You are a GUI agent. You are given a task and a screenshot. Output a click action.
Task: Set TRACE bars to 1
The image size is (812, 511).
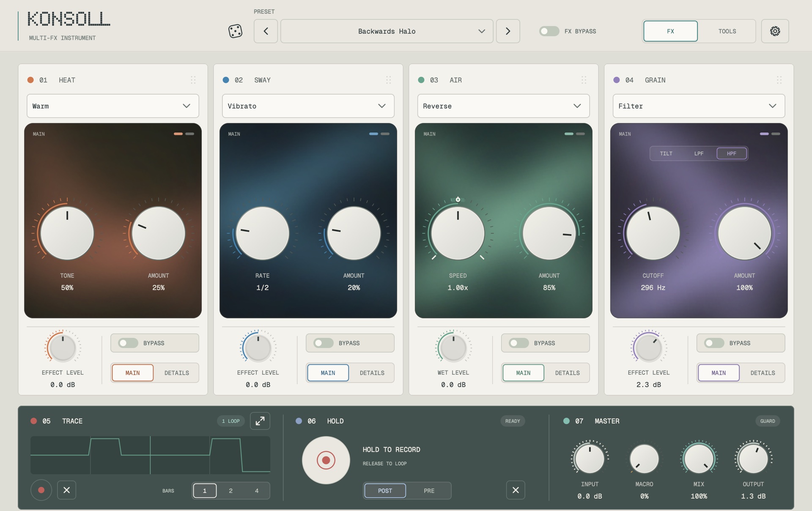pyautogui.click(x=205, y=491)
